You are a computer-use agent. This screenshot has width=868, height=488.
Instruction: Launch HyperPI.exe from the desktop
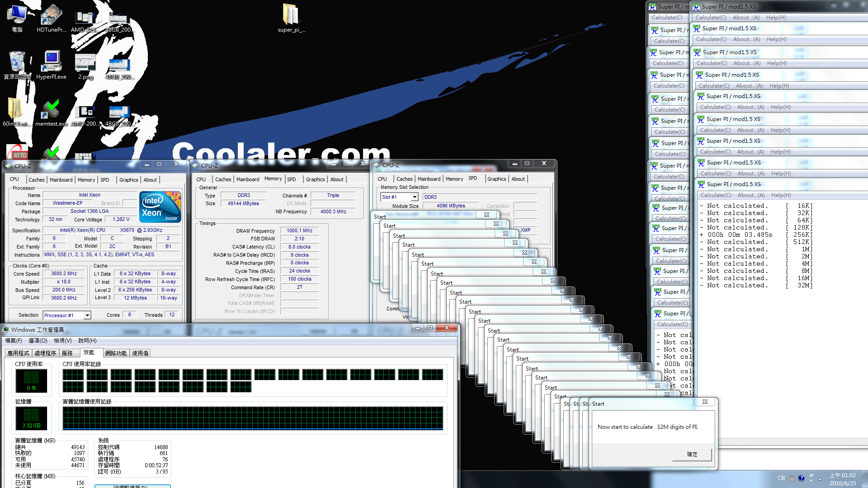[51, 66]
